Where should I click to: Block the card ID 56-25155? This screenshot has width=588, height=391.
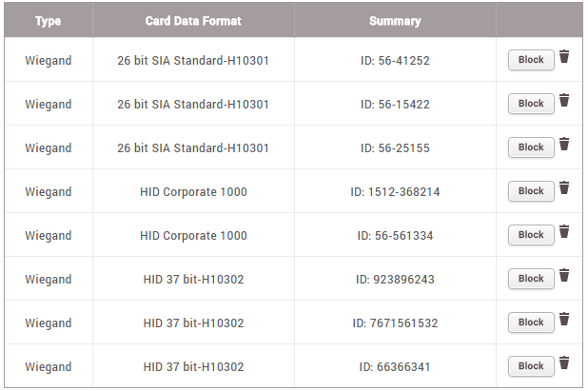[531, 147]
